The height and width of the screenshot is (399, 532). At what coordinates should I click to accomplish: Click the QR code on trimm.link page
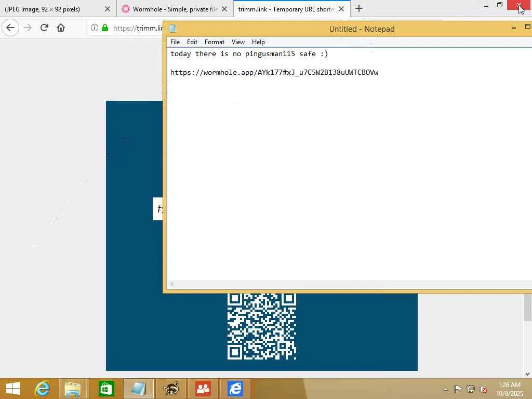click(262, 326)
